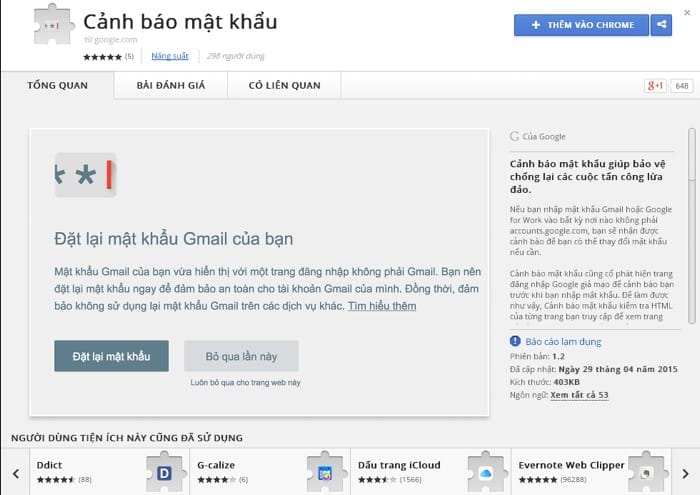Open the Ddict extension icon

(x=165, y=472)
